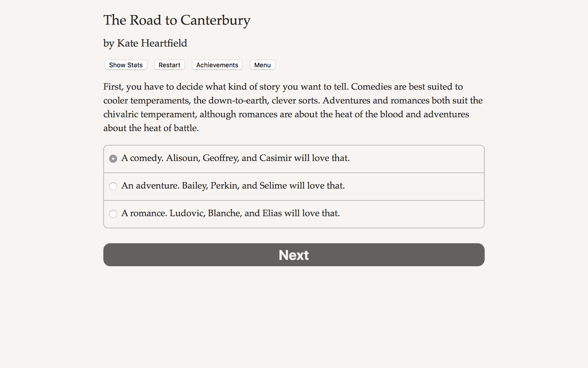The height and width of the screenshot is (368, 588).
Task: Select the option Alisoun and Geoffrey will love
Action: (x=235, y=158)
